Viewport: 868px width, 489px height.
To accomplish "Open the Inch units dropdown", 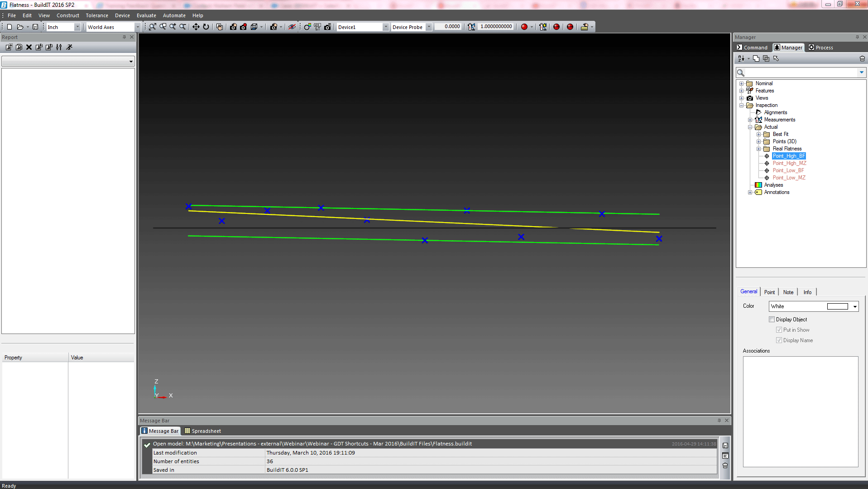I will [77, 27].
